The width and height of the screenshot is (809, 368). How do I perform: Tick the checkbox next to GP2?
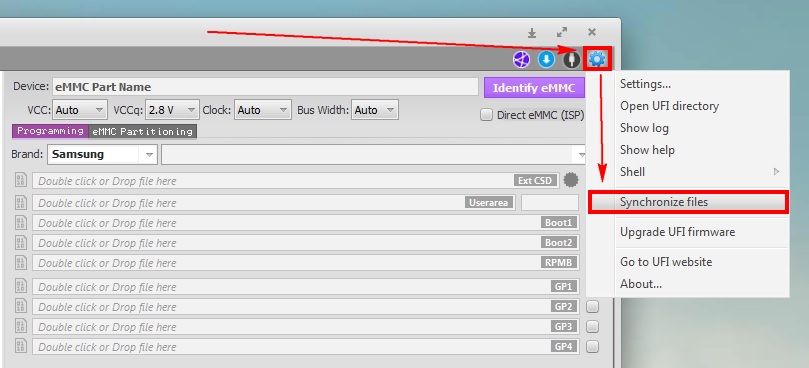(593, 307)
